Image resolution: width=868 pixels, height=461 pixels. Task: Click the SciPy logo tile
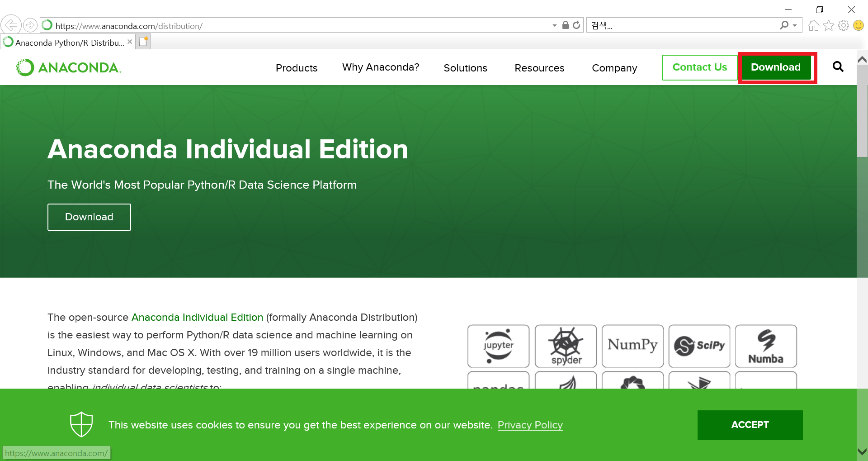699,346
